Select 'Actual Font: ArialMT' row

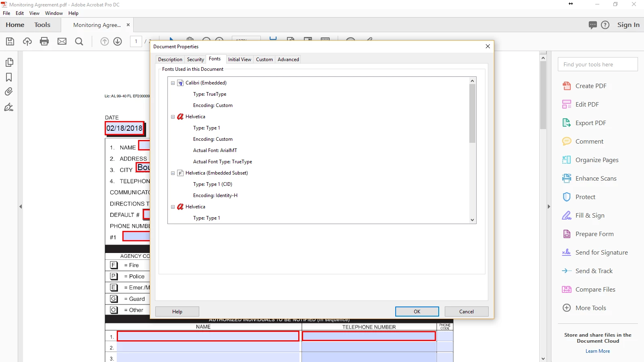(215, 150)
